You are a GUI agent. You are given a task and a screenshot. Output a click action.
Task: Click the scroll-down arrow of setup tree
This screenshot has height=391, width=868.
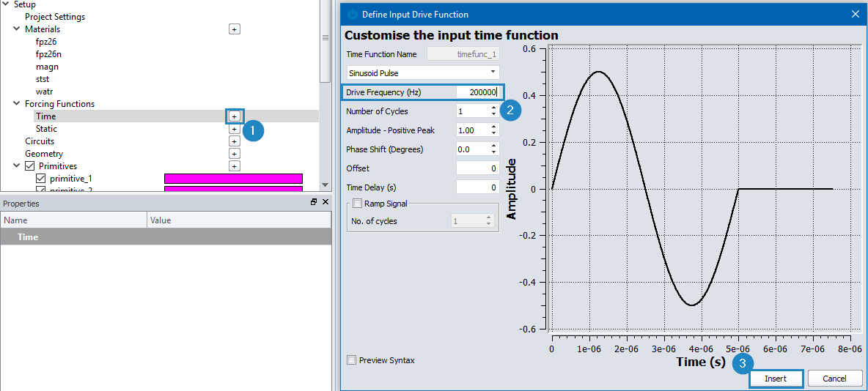pos(325,185)
